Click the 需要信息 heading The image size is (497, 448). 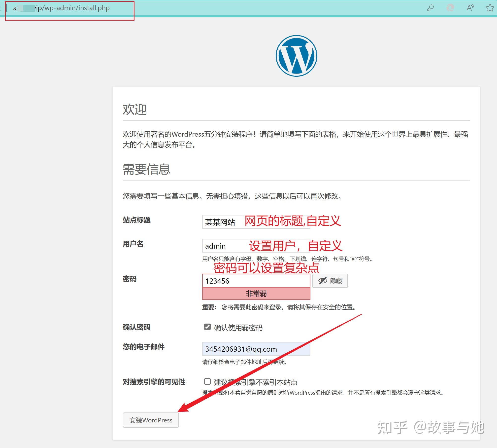147,169
